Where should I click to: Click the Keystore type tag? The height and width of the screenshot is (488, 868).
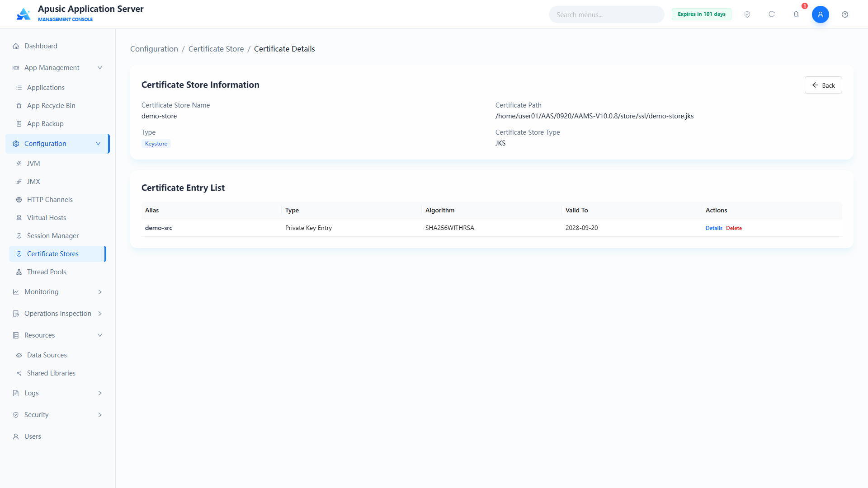156,144
